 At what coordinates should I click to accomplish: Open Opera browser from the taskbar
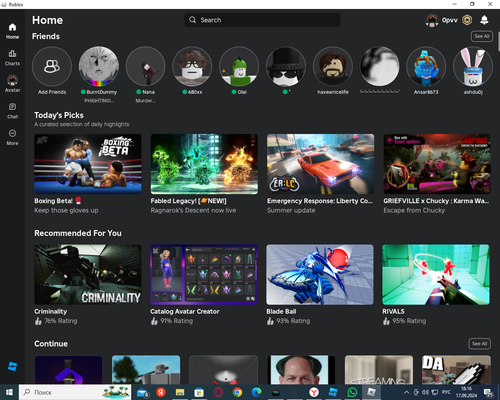(x=218, y=392)
